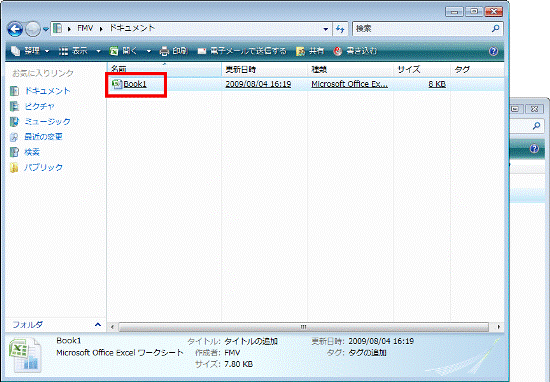The height and width of the screenshot is (382, 550).
Task: Click the 共有 share button
Action: tap(310, 52)
